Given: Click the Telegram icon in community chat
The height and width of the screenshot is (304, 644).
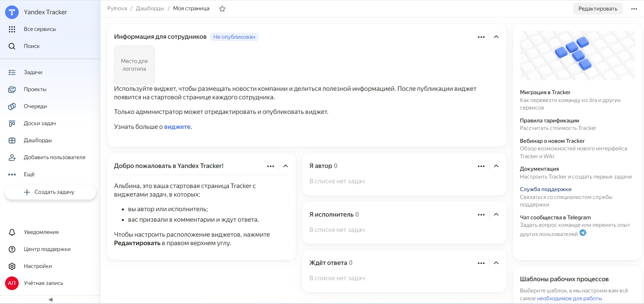Looking at the screenshot, I should point(583,233).
